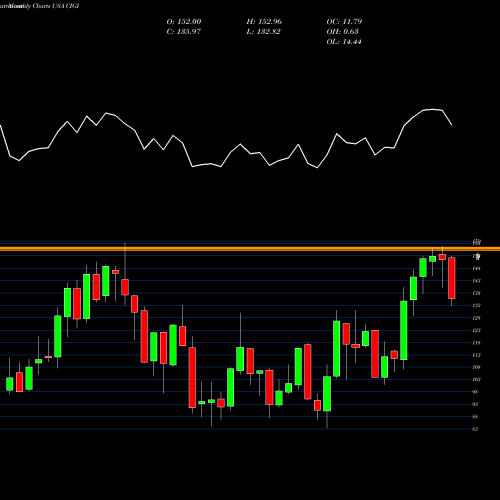Click the '88' price axis label
Screen dimensions: 500x500
tap(475, 417)
